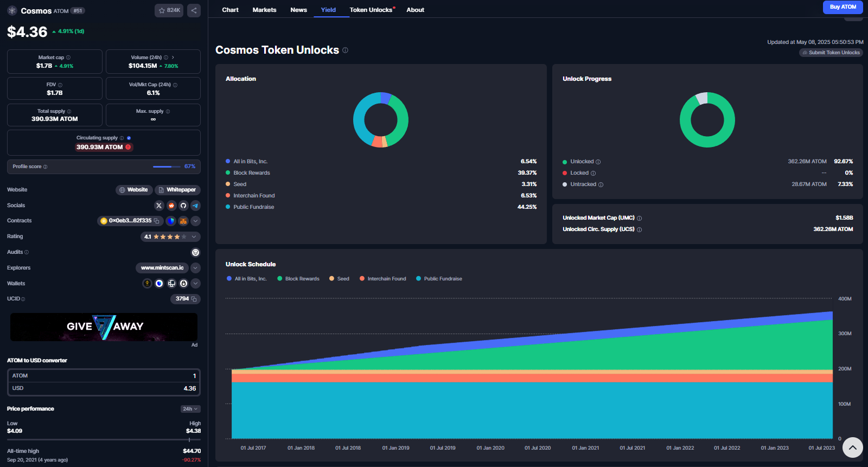Open the share menu icon

pos(194,10)
